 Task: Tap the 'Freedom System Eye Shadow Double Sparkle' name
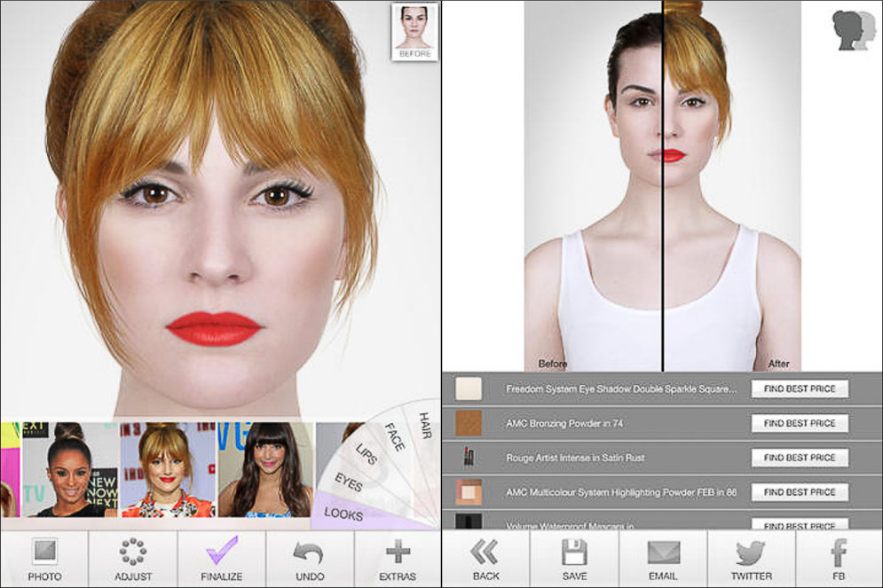pyautogui.click(x=620, y=388)
